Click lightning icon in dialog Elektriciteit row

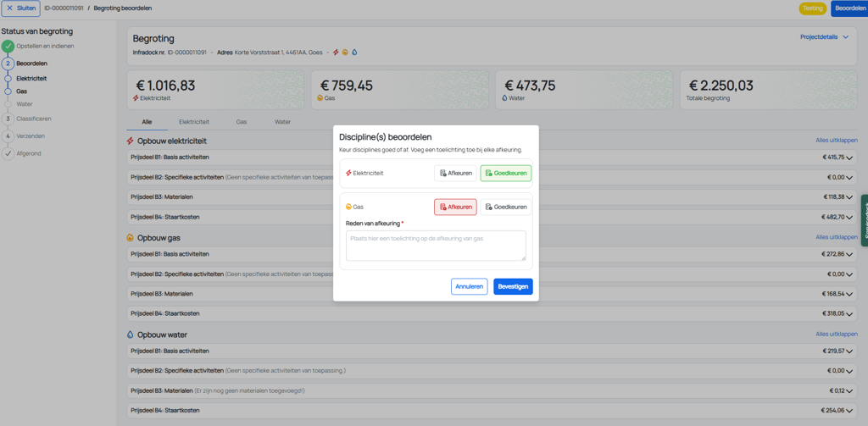pyautogui.click(x=348, y=173)
